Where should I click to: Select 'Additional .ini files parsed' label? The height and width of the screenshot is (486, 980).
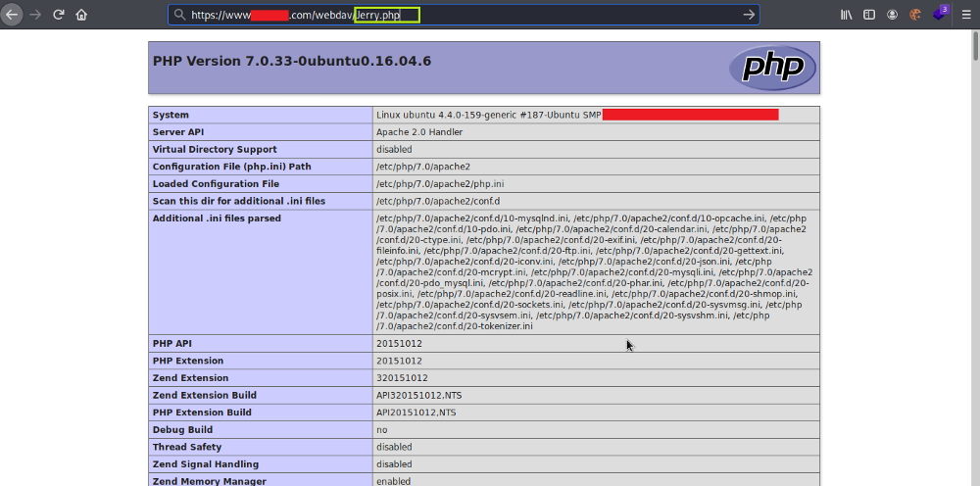tap(217, 219)
